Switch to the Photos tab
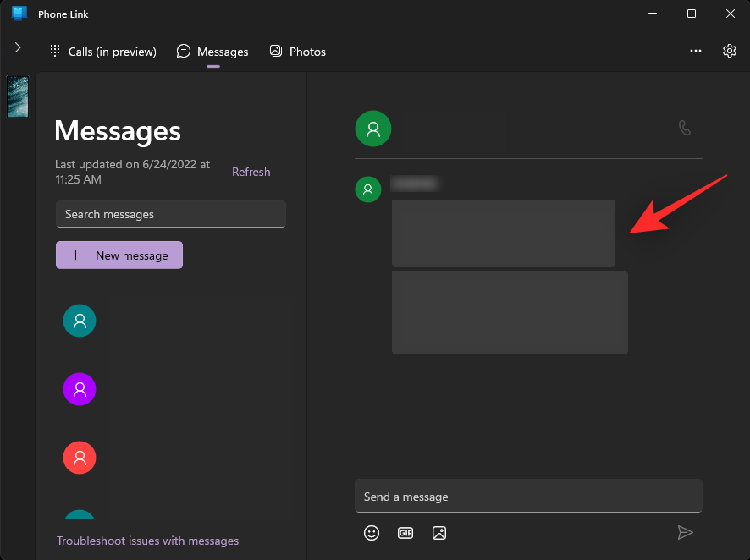 [297, 51]
